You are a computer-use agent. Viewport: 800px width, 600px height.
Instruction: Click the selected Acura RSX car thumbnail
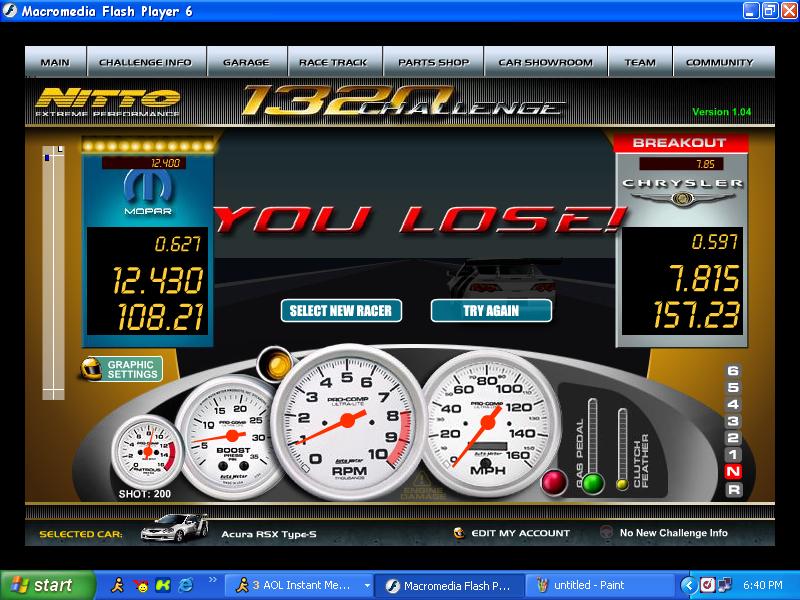(174, 528)
